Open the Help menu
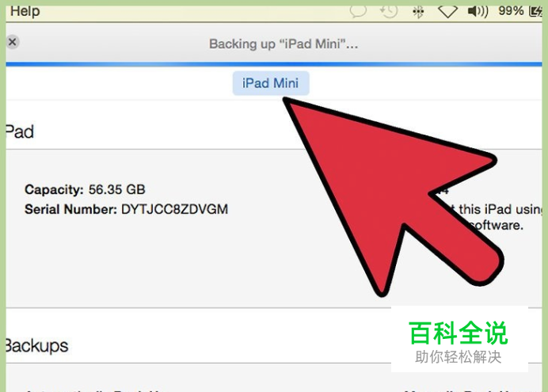The width and height of the screenshot is (548, 392). tap(25, 11)
